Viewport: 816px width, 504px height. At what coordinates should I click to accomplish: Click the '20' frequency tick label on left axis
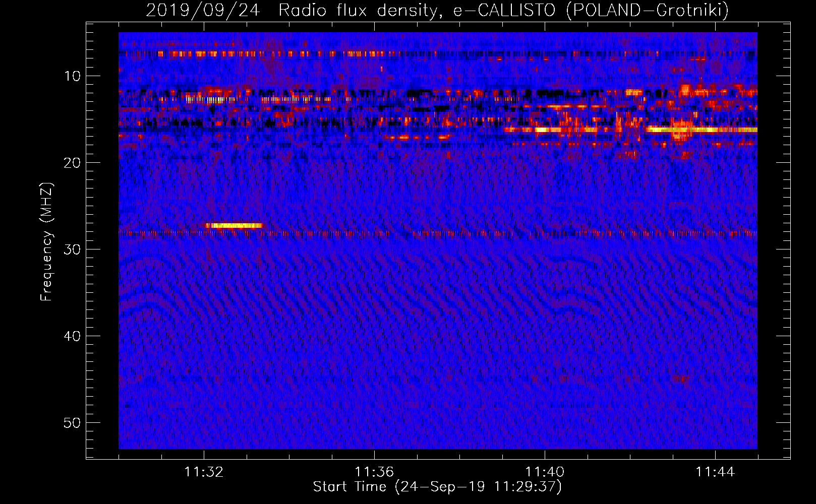coord(73,163)
